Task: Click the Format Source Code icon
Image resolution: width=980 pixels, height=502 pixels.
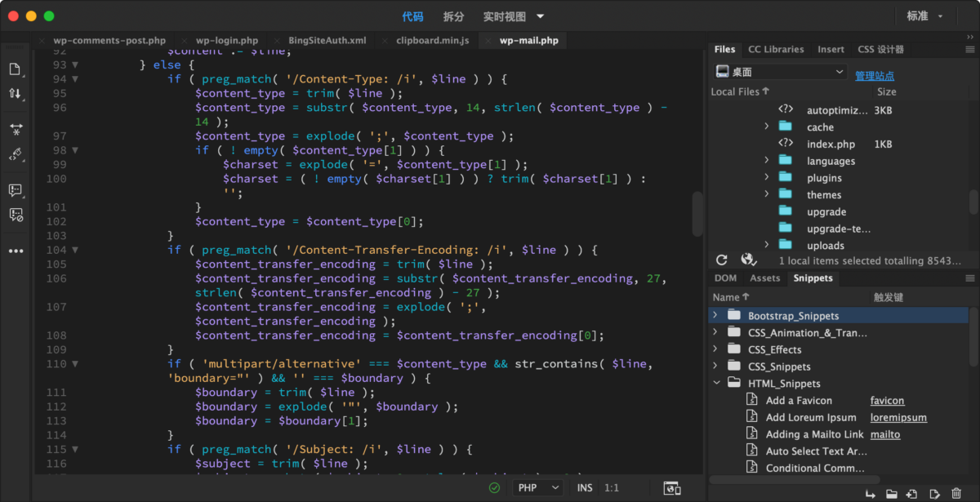Action: pyautogui.click(x=16, y=154)
